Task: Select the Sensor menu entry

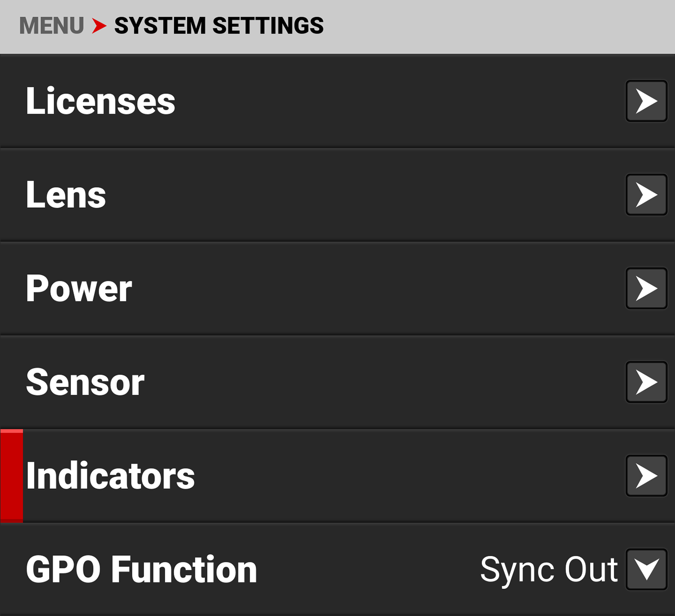Action: (x=85, y=382)
